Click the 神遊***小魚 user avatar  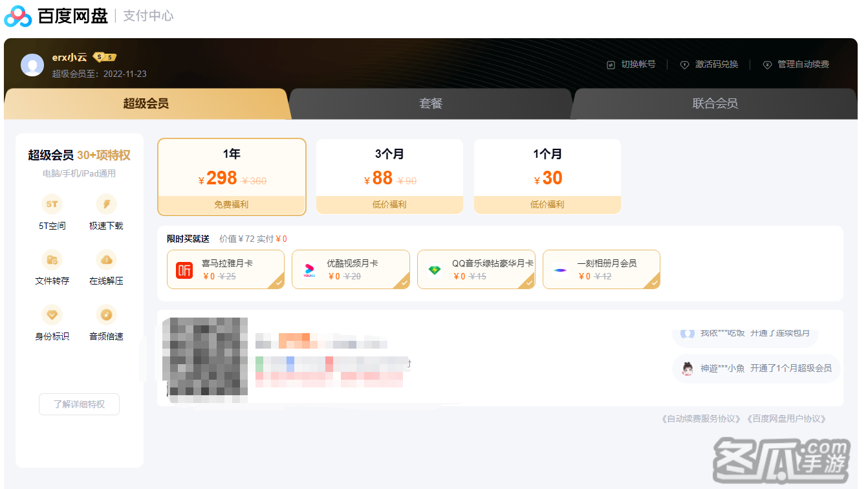(x=688, y=369)
